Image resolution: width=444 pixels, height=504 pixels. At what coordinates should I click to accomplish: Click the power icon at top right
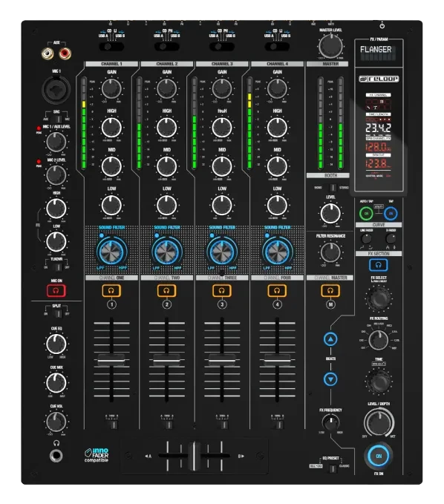click(x=382, y=25)
